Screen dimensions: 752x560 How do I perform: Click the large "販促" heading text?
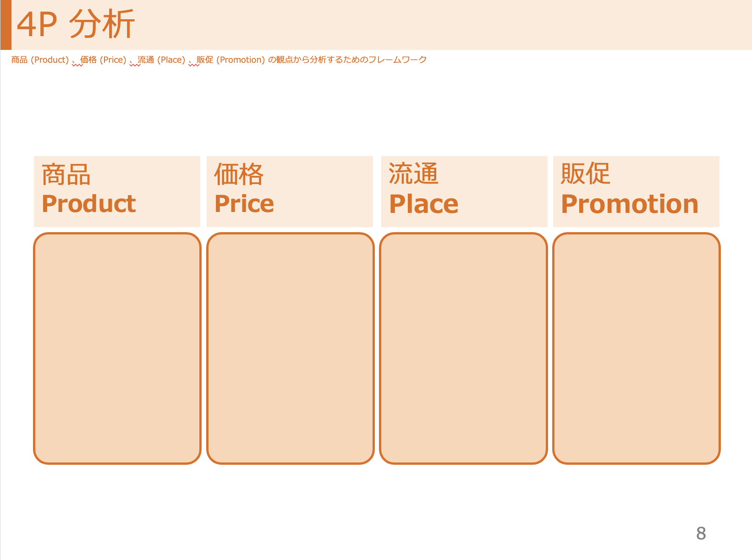[586, 174]
